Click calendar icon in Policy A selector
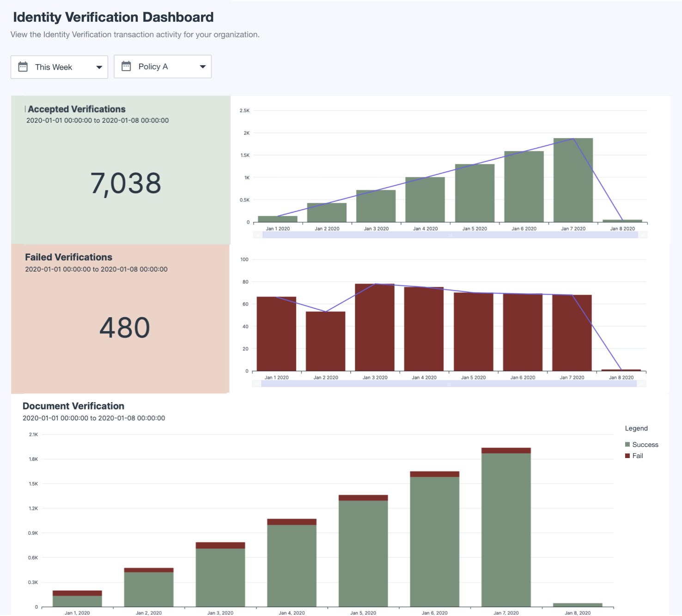Screen dimensions: 682x616 pyautogui.click(x=126, y=66)
